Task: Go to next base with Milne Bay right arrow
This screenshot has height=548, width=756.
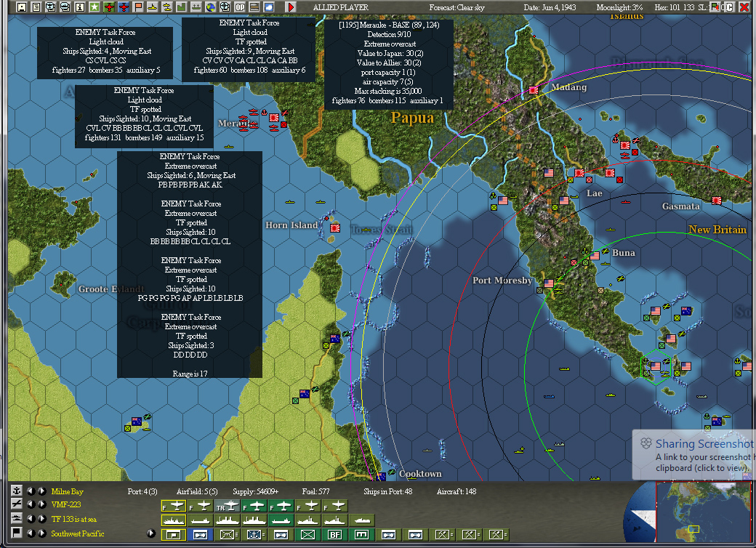Action: [42, 491]
